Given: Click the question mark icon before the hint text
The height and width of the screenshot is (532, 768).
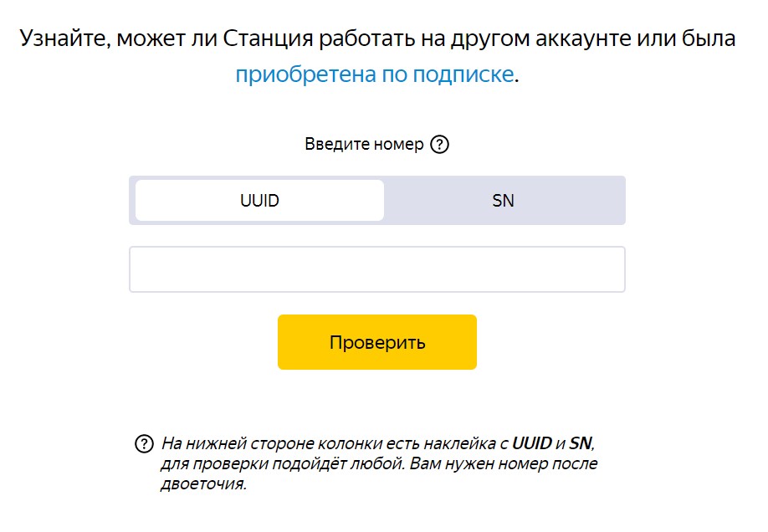Looking at the screenshot, I should click(x=144, y=443).
